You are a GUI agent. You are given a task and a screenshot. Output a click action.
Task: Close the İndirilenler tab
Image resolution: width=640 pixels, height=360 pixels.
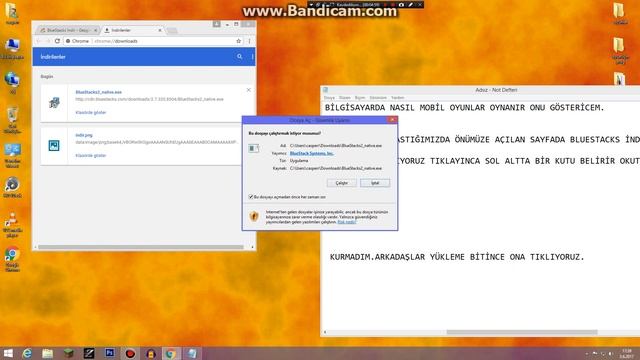pos(160,30)
